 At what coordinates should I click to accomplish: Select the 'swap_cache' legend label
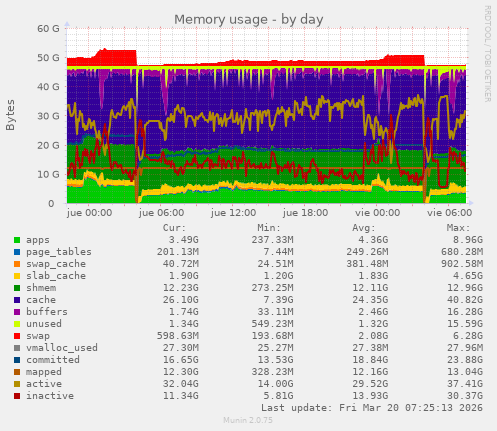[56, 264]
